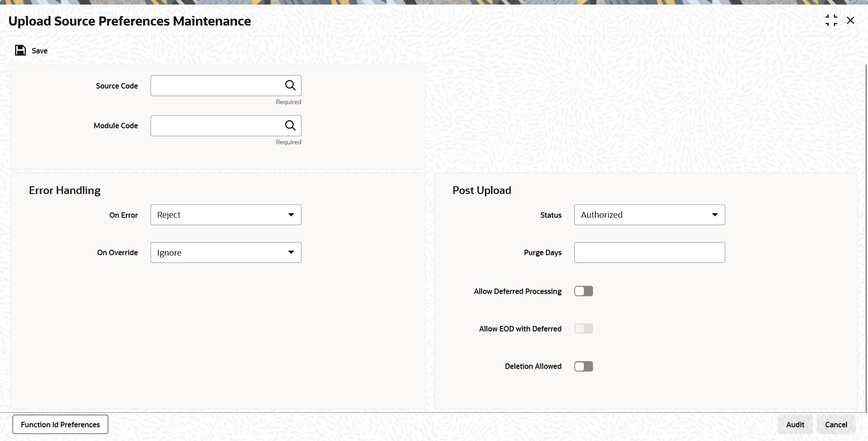Expand the On Override dropdown

[x=226, y=252]
